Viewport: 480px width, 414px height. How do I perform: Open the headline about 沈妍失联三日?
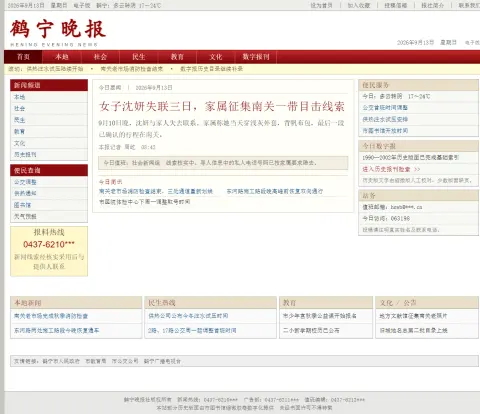(222, 106)
